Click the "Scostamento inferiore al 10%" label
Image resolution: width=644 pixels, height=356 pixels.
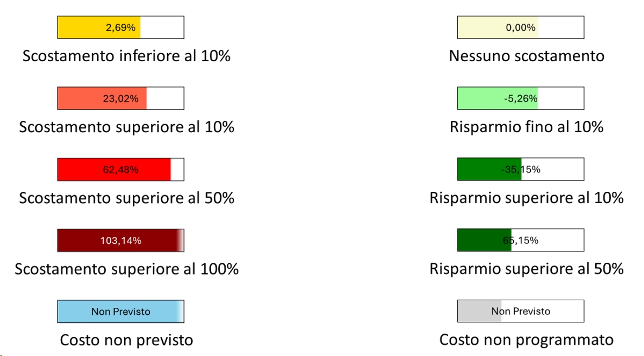click(126, 56)
